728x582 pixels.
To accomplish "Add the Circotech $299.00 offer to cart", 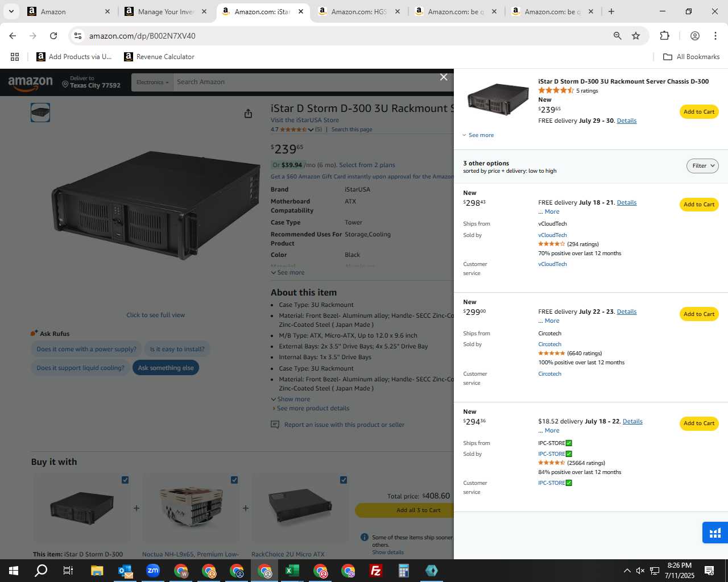I will pyautogui.click(x=699, y=314).
